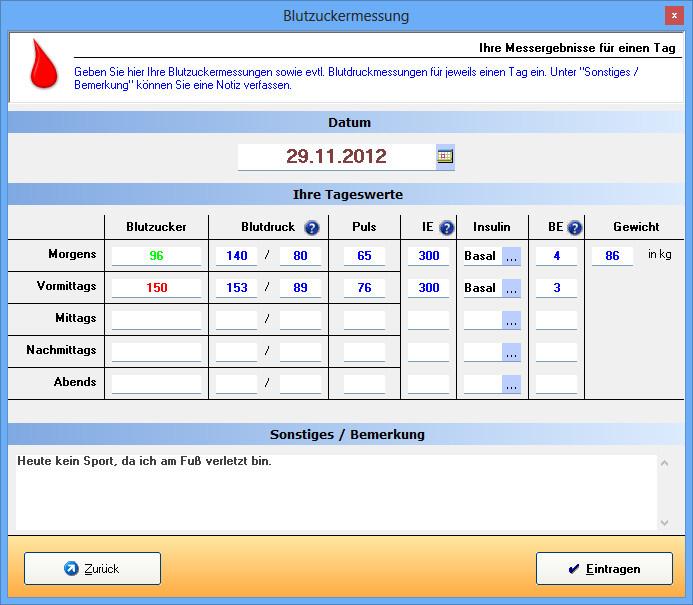Click empty Nachmittags IE field
The image size is (693, 605).
(429, 352)
